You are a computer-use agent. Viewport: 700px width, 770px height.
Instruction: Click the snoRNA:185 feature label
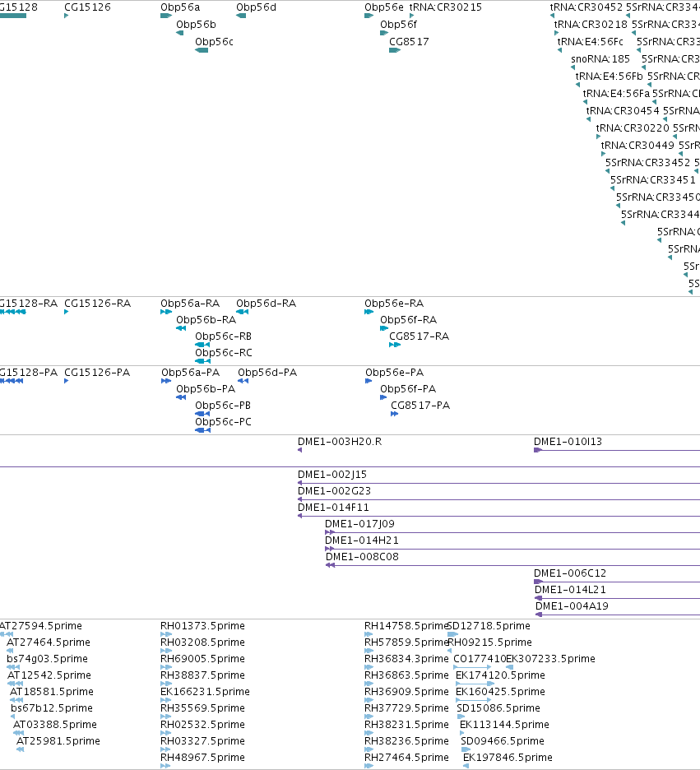click(600, 59)
